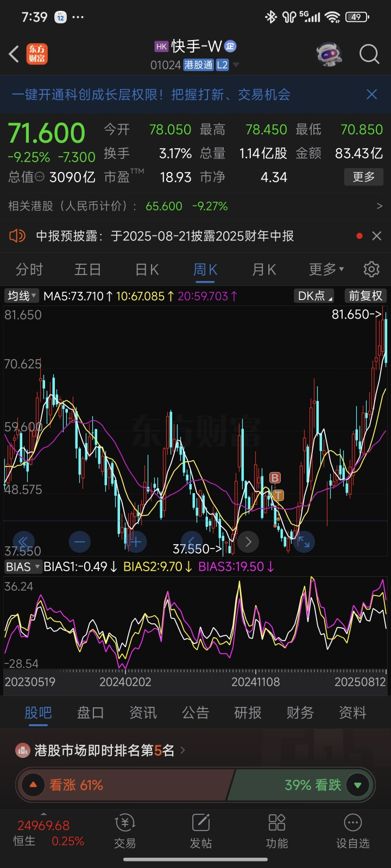Screen dimensions: 391x868
Task: Tap the speaker announcement icon
Action: click(x=17, y=235)
